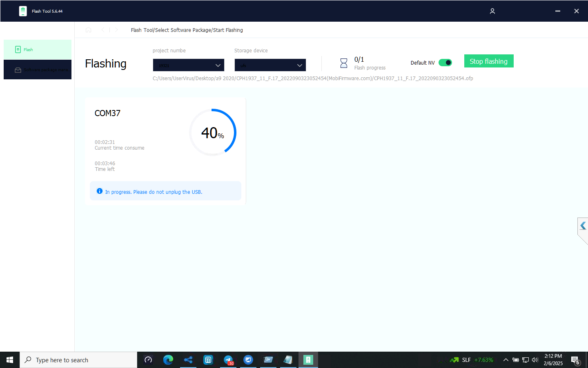The width and height of the screenshot is (588, 368).
Task: Show hidden system tray icons
Action: 506,360
